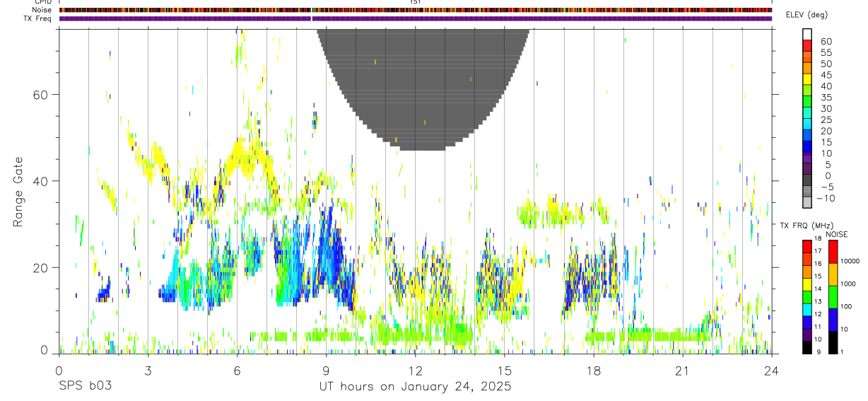
Task: Click the green swatch on the NOISE colorbar
Action: pyautogui.click(x=833, y=297)
